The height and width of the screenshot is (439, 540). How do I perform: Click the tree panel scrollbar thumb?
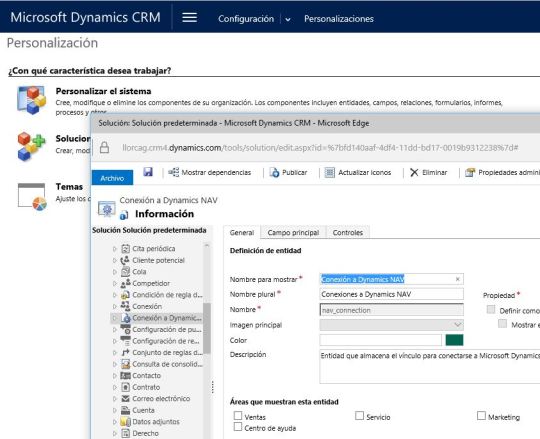[x=207, y=328]
